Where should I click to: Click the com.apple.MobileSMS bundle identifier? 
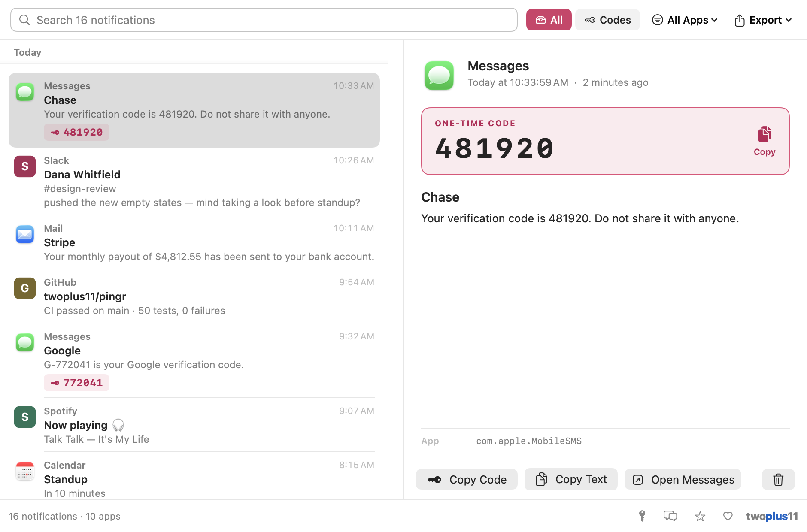point(529,441)
